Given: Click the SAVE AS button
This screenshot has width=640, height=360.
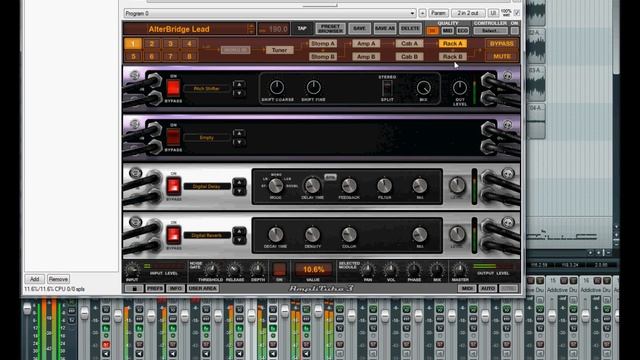Looking at the screenshot, I should (384, 29).
